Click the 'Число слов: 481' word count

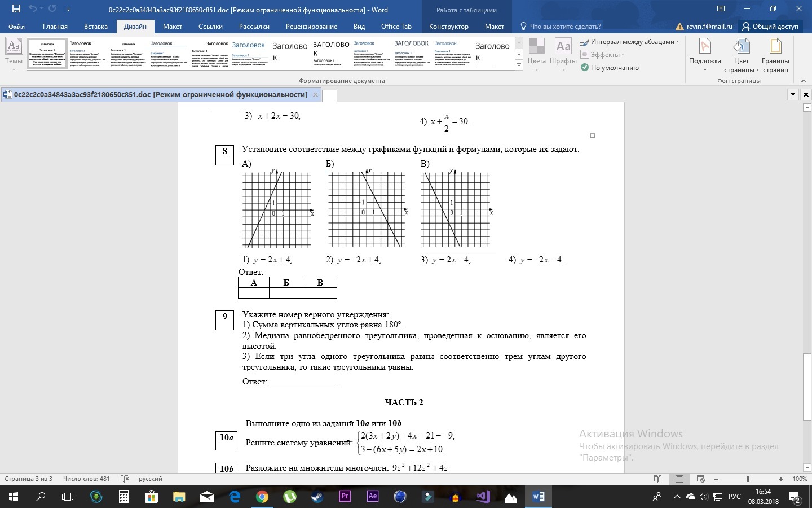coord(86,479)
